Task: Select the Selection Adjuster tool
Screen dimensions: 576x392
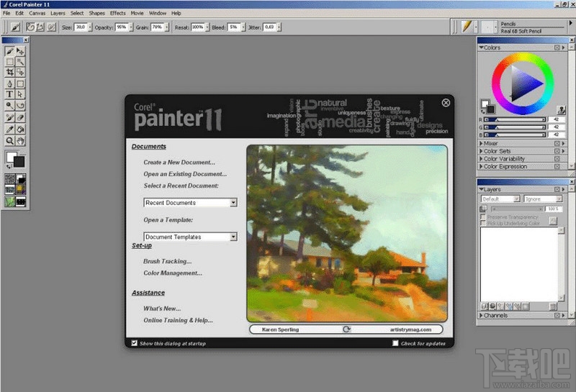Action: (x=20, y=72)
